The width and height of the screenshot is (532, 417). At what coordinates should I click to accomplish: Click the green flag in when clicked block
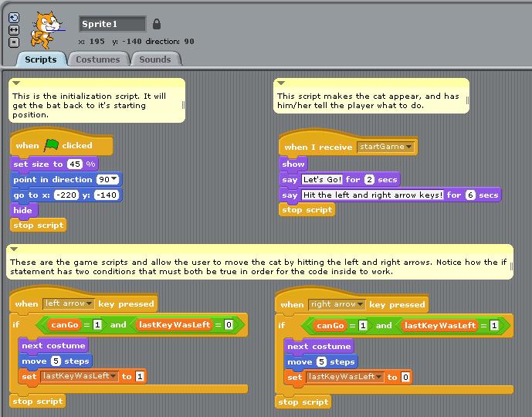point(51,145)
